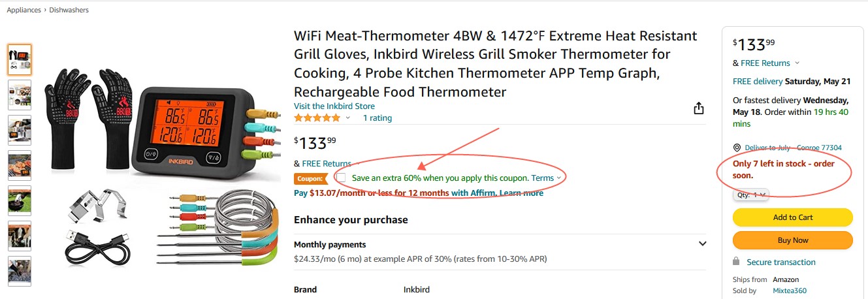The width and height of the screenshot is (868, 299).
Task: Open the 1 rating link
Action: 378,118
